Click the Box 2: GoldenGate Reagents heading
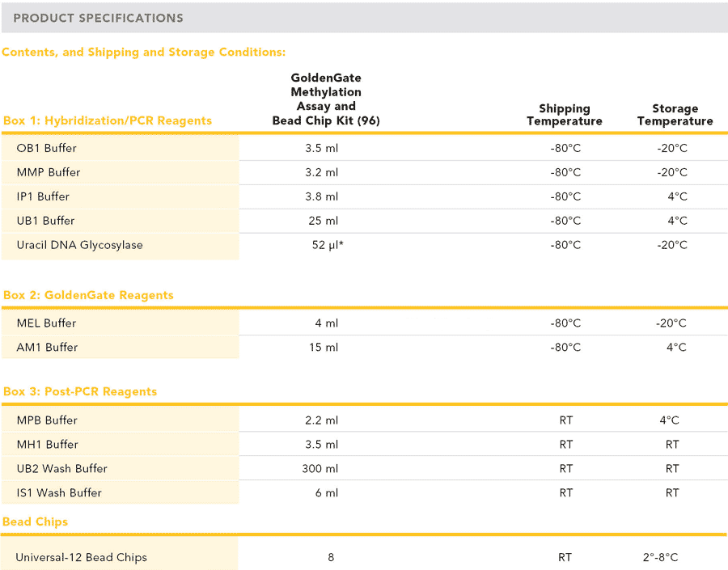The image size is (728, 570). (x=88, y=295)
